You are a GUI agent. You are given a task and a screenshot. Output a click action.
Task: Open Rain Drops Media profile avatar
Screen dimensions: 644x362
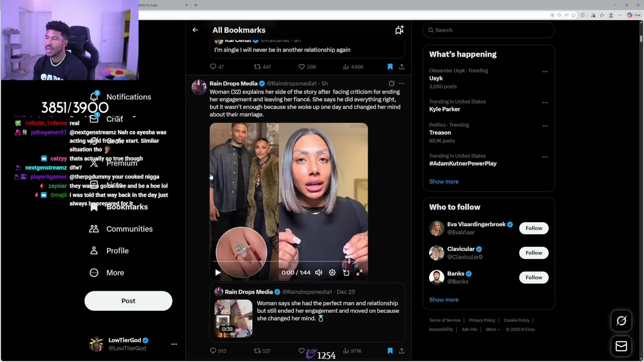tap(199, 87)
